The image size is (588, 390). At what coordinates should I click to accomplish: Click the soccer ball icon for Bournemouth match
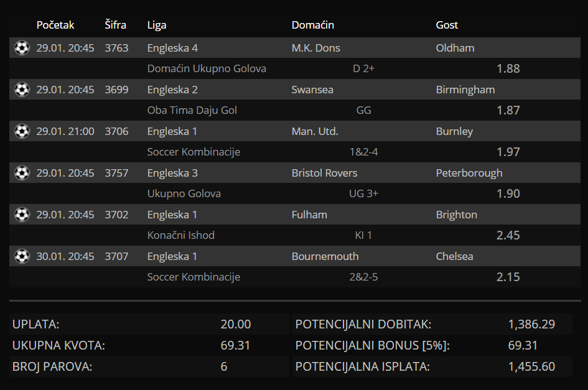(22, 256)
